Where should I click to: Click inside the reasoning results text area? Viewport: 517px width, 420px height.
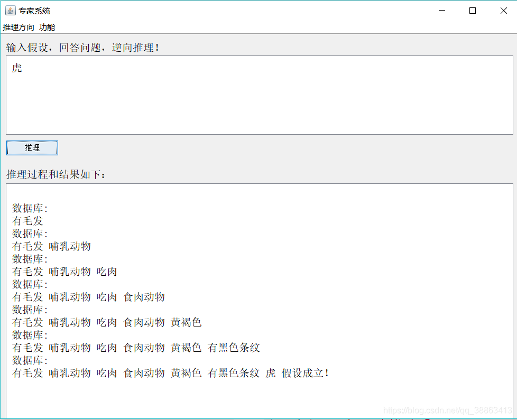coord(260,301)
